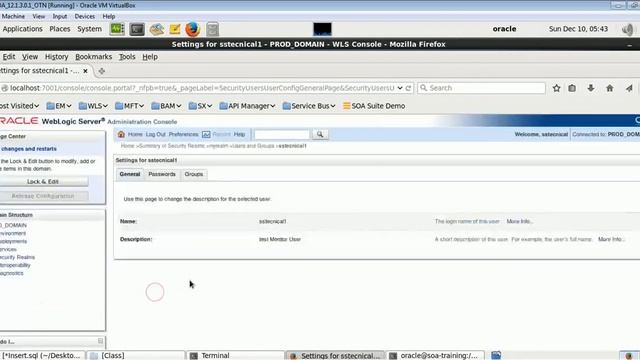Open Deployments in Domain Structure
This screenshot has height=360, width=640.
click(13, 241)
